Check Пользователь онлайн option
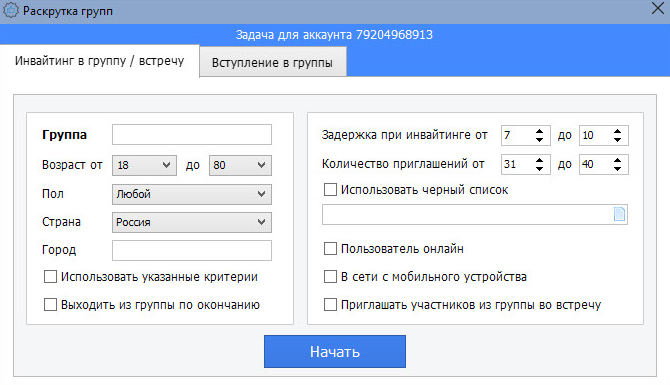 (330, 249)
